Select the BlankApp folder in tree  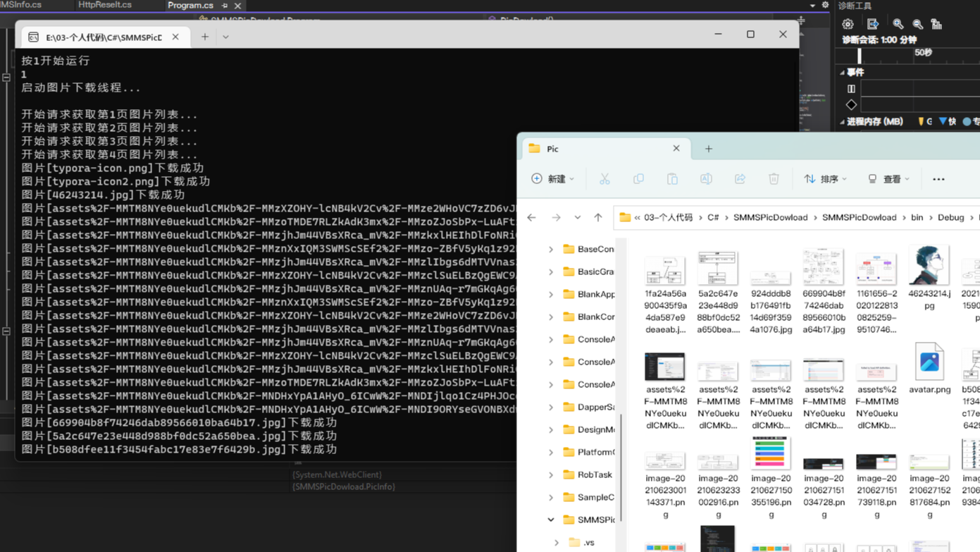point(589,294)
